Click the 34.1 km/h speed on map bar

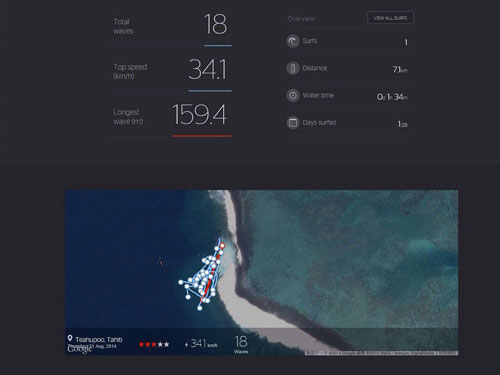204,344
